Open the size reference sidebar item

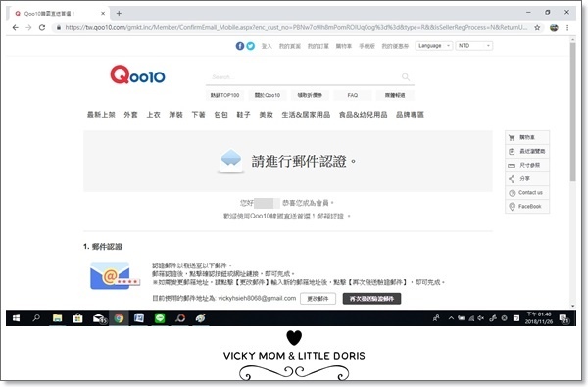527,165
